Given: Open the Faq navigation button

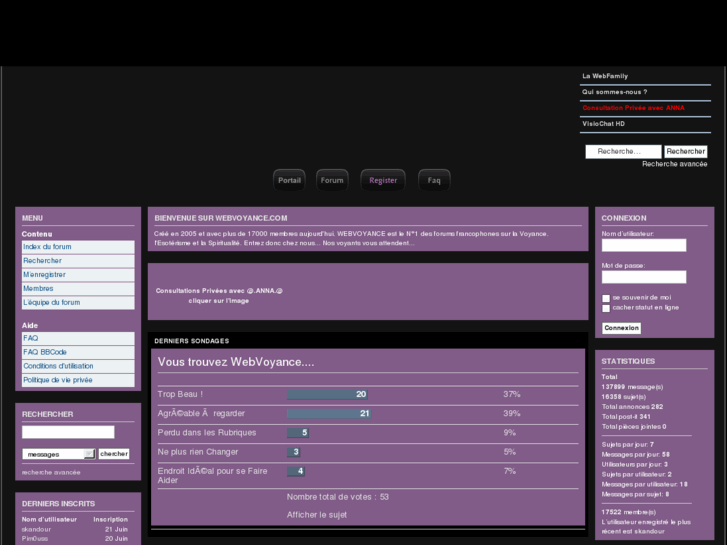Looking at the screenshot, I should 434,180.
